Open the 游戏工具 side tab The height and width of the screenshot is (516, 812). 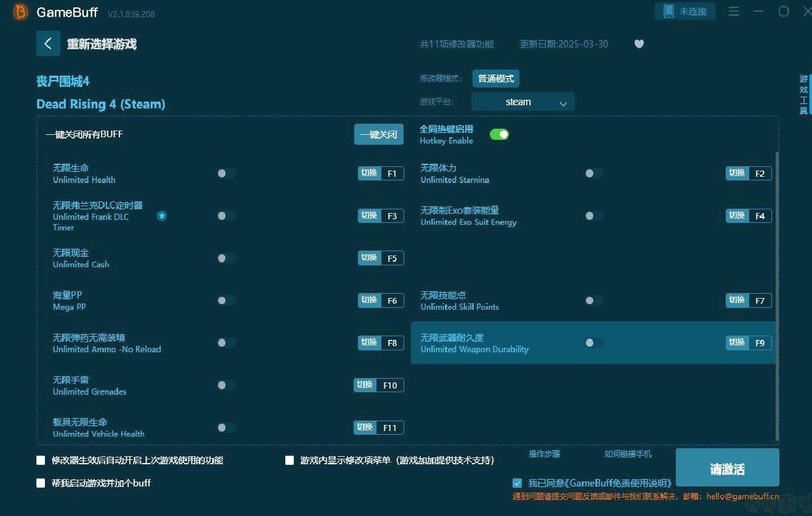[x=803, y=95]
